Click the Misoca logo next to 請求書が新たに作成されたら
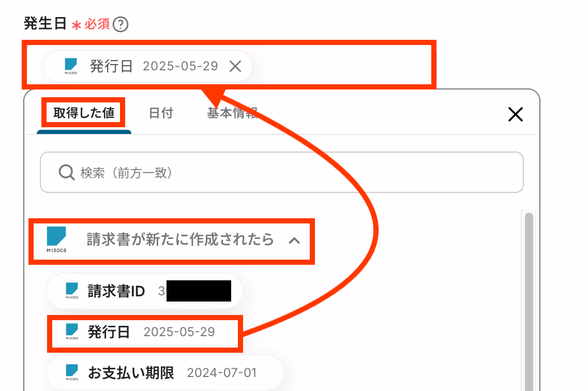The height and width of the screenshot is (391, 588). [56, 239]
